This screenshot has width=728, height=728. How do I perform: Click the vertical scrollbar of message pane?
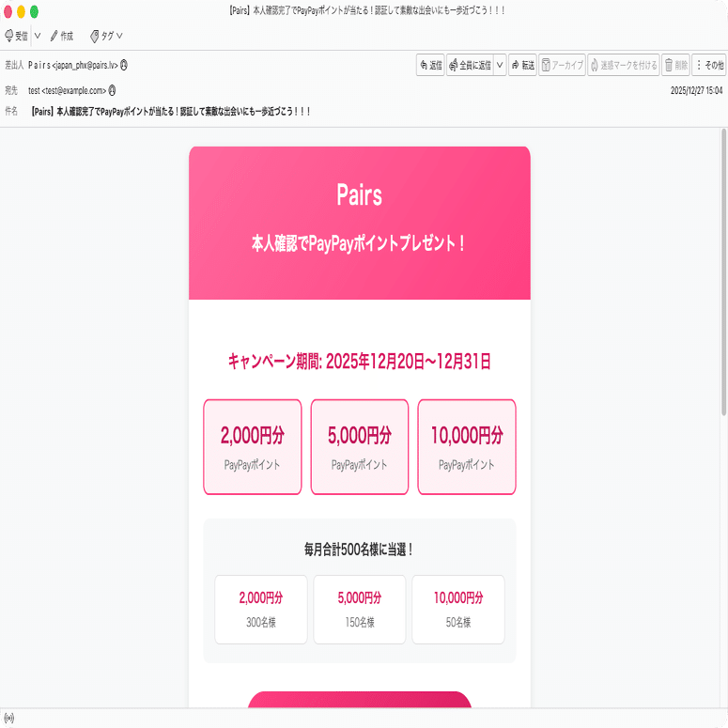[724, 271]
